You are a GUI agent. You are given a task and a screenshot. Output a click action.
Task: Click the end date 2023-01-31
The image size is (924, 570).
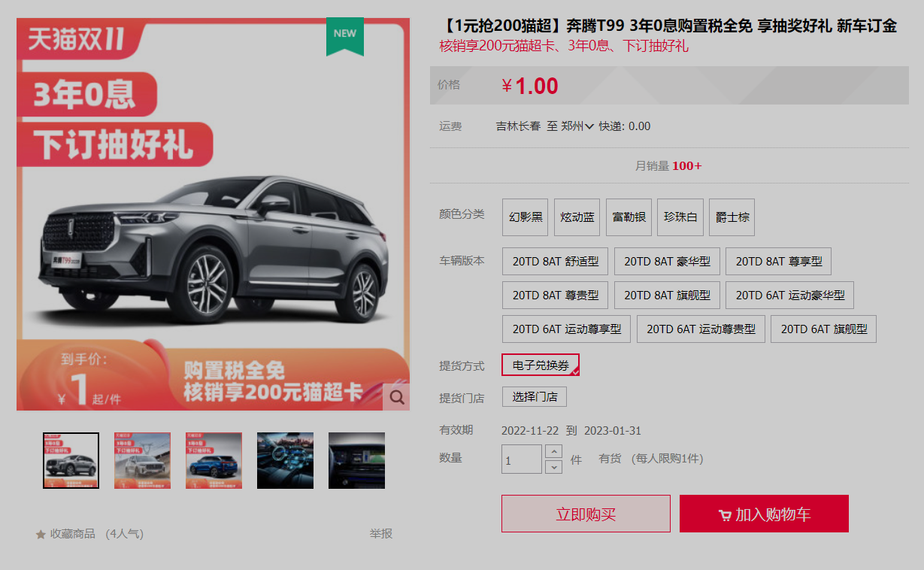613,431
